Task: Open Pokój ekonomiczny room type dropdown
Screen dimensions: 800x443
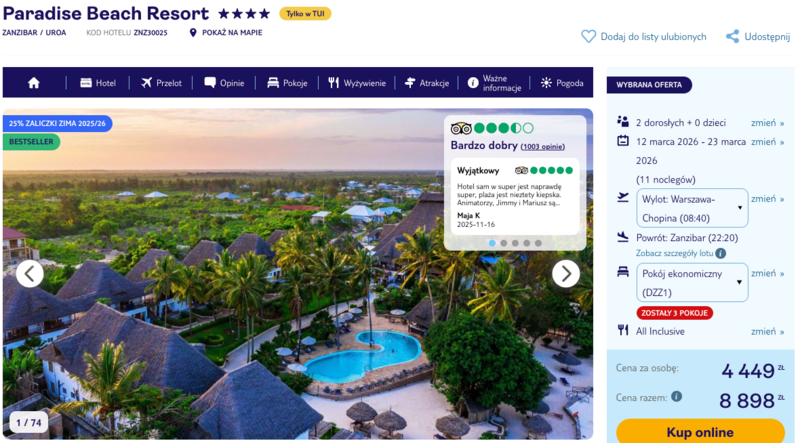Action: coord(691,282)
